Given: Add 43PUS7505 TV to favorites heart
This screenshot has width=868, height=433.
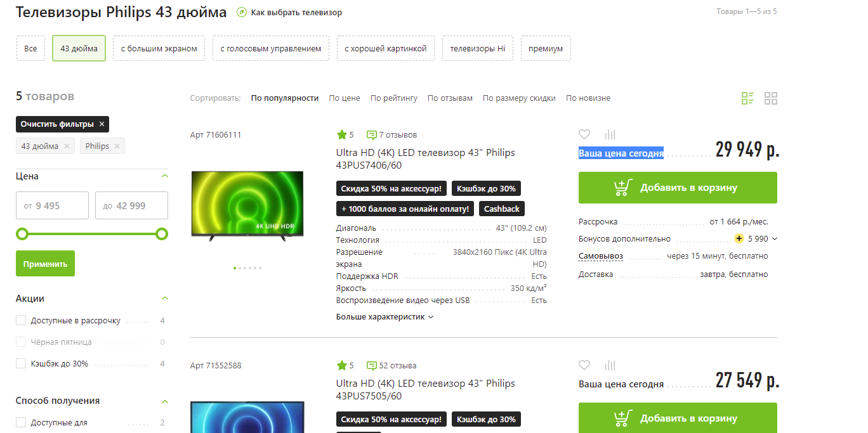Looking at the screenshot, I should [x=584, y=365].
